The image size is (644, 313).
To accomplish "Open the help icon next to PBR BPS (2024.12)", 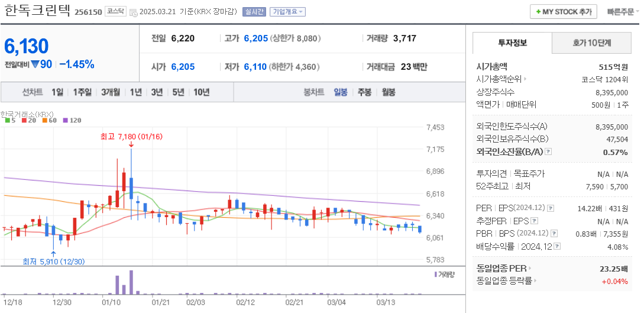I will (x=554, y=233).
